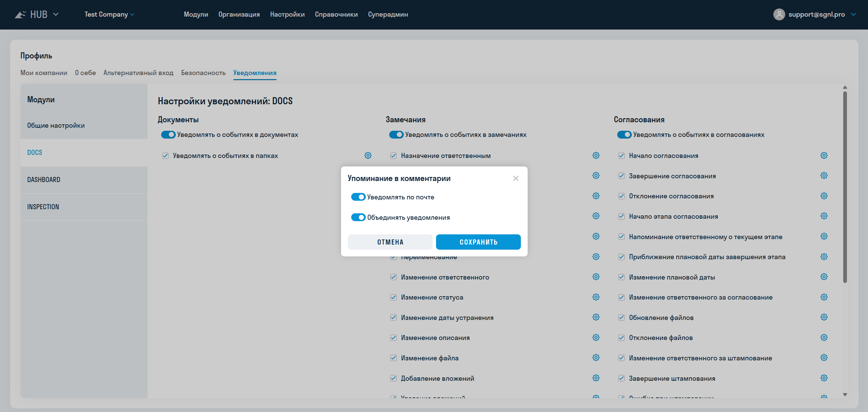This screenshot has height=412, width=868.
Task: Open gear settings for Назначение ответственным
Action: coord(596,156)
